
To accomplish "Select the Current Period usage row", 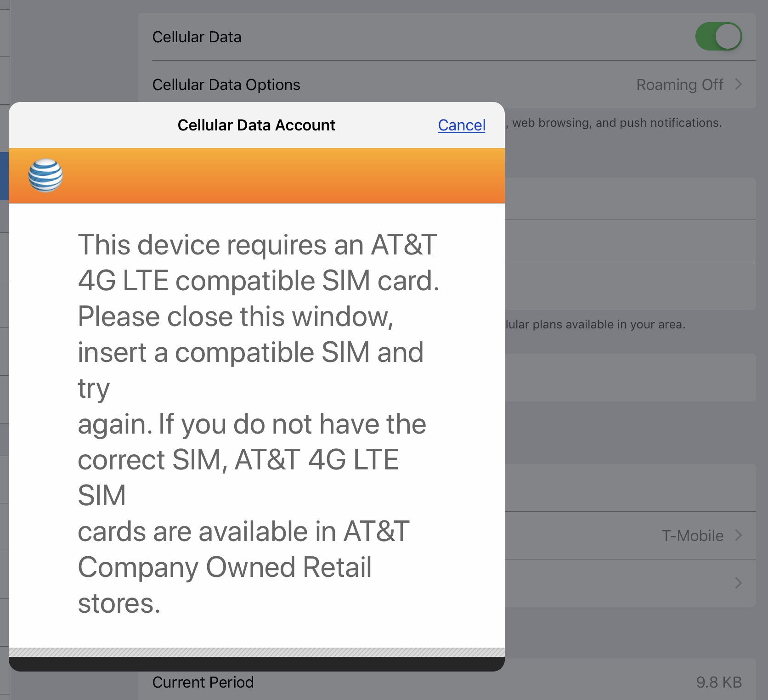I will click(447, 680).
